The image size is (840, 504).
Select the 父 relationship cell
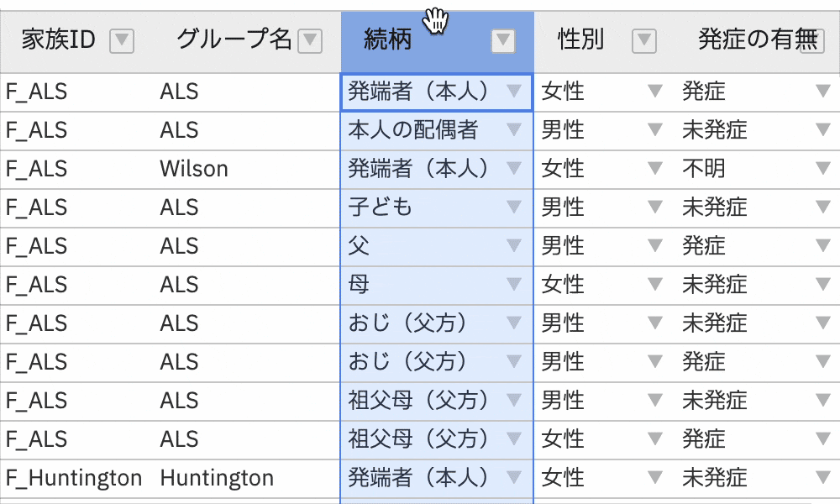pos(420,246)
